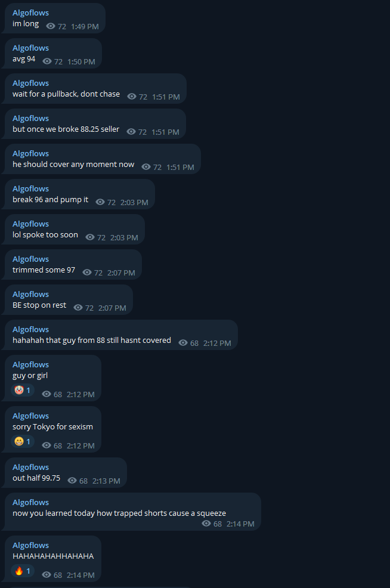The height and width of the screenshot is (588, 390).
Task: Click the clown emoji reaction on 'guy or girl'
Action: pyautogui.click(x=23, y=390)
